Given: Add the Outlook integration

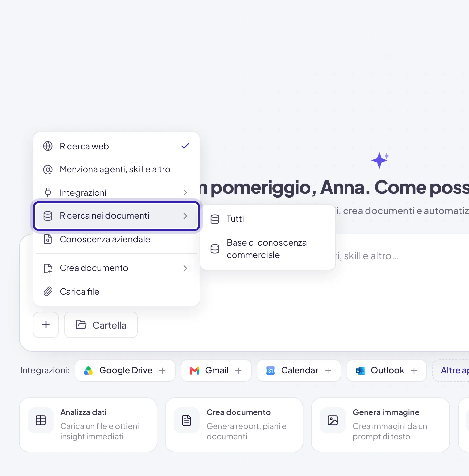Looking at the screenshot, I should pos(387,371).
